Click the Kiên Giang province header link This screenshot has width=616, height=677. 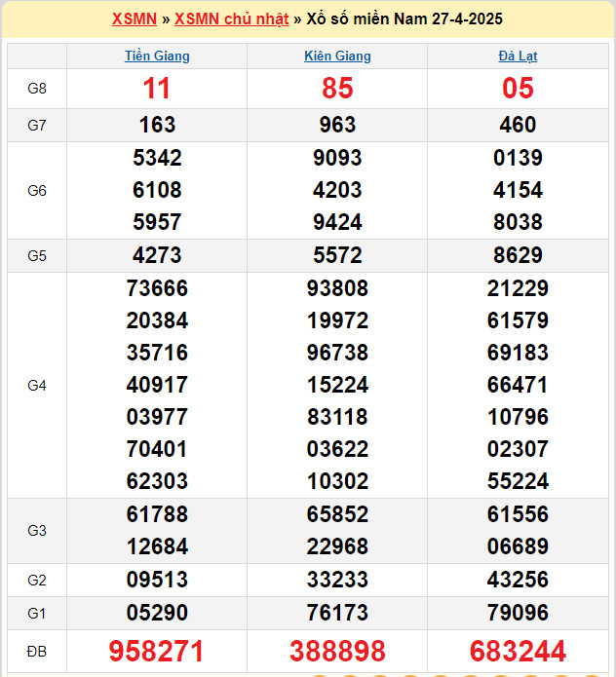pyautogui.click(x=337, y=56)
